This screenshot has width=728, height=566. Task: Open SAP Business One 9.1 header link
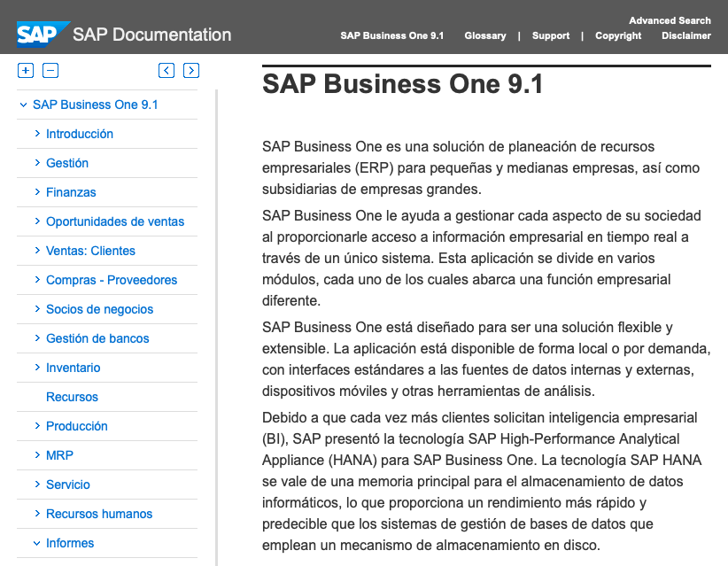pos(391,35)
